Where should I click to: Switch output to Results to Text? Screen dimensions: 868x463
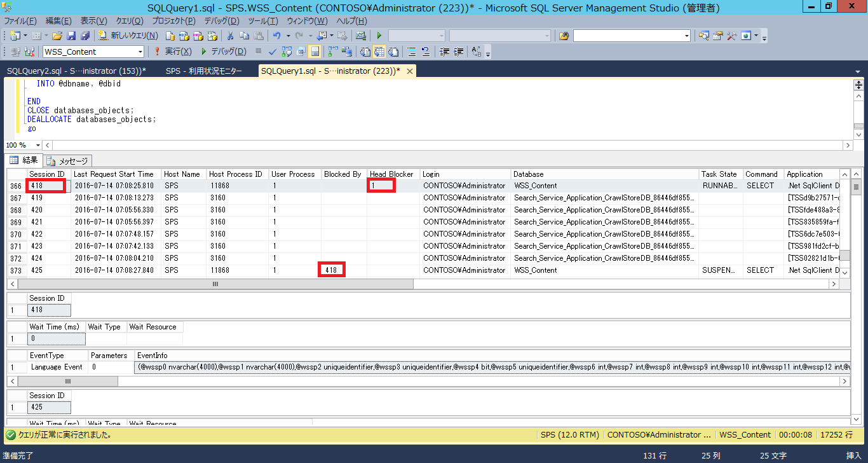coord(365,52)
